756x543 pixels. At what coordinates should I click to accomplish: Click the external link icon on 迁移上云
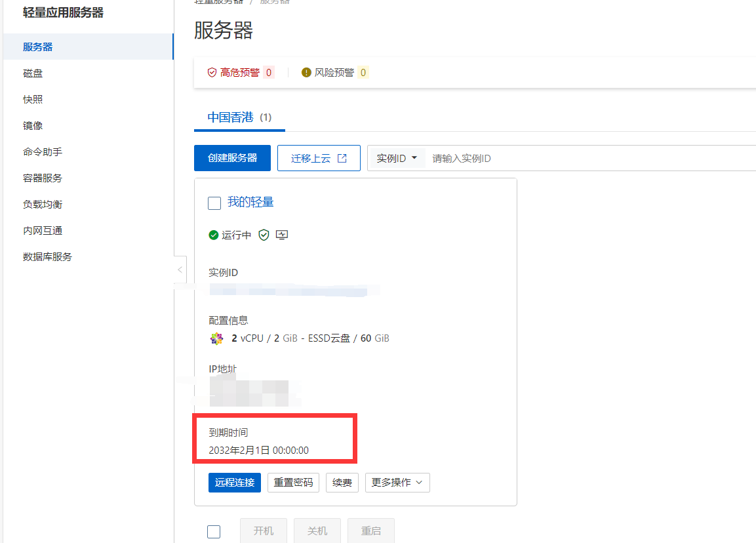tap(342, 158)
